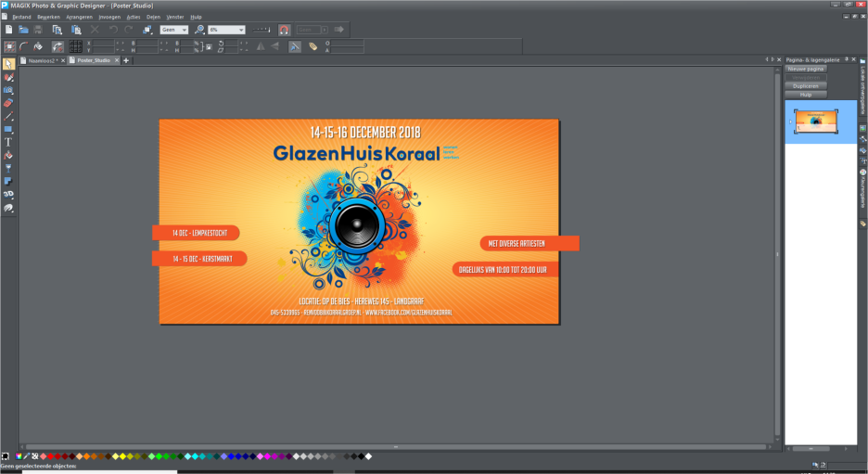This screenshot has width=868, height=474.
Task: Toggle magnetic snapping magnet icon
Action: pos(284,30)
